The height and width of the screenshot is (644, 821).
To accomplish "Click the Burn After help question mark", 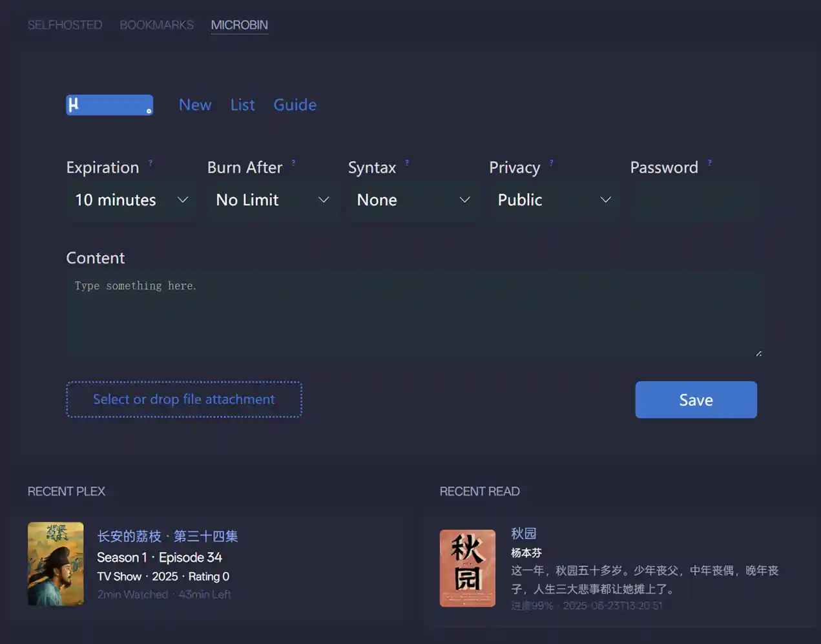I will pos(293,163).
